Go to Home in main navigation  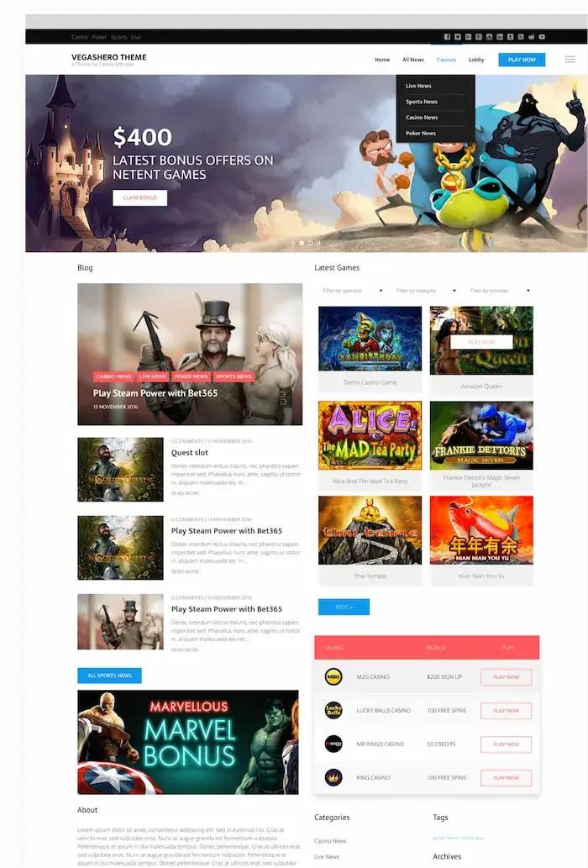pos(382,60)
